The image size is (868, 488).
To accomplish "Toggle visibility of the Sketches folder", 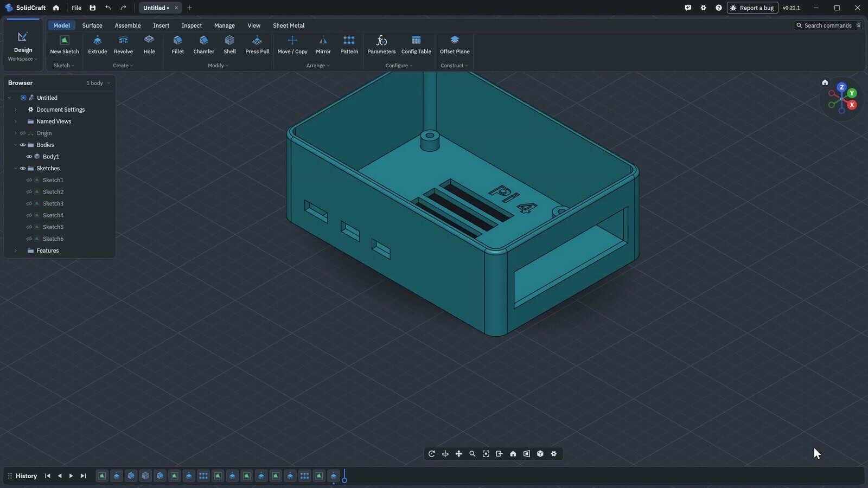I will click(23, 169).
